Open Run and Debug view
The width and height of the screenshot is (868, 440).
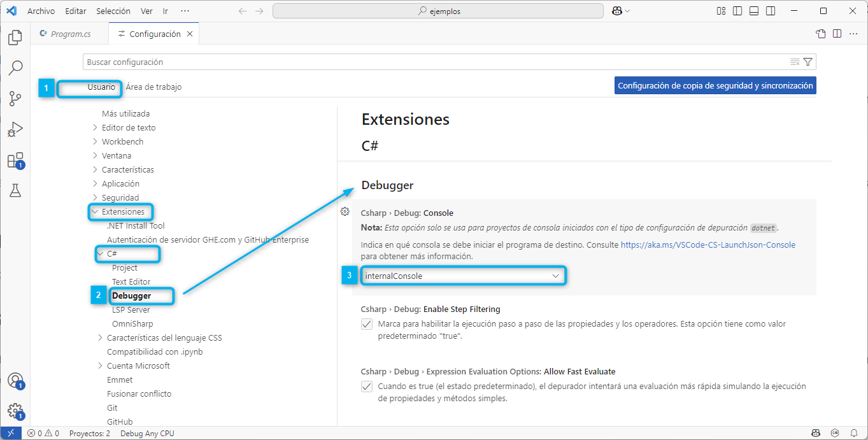pyautogui.click(x=15, y=129)
